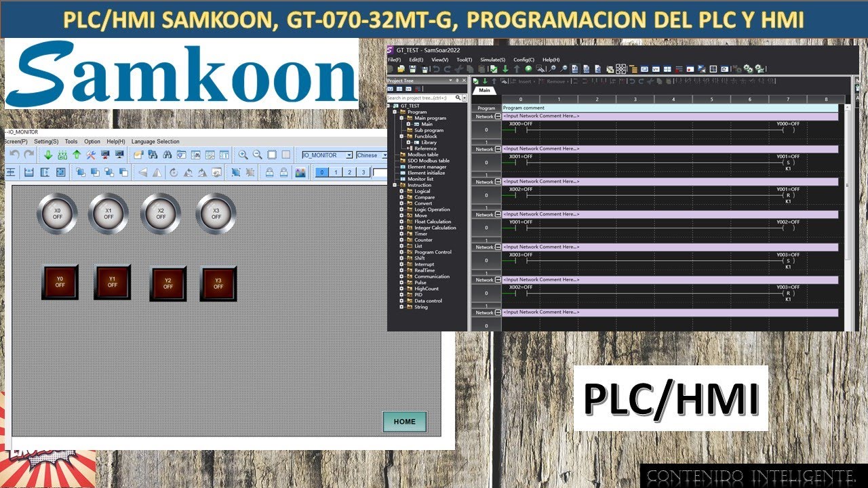Click the closed padlock lock icon in HMI toolbar
Image resolution: width=868 pixels, height=488 pixels.
269,173
